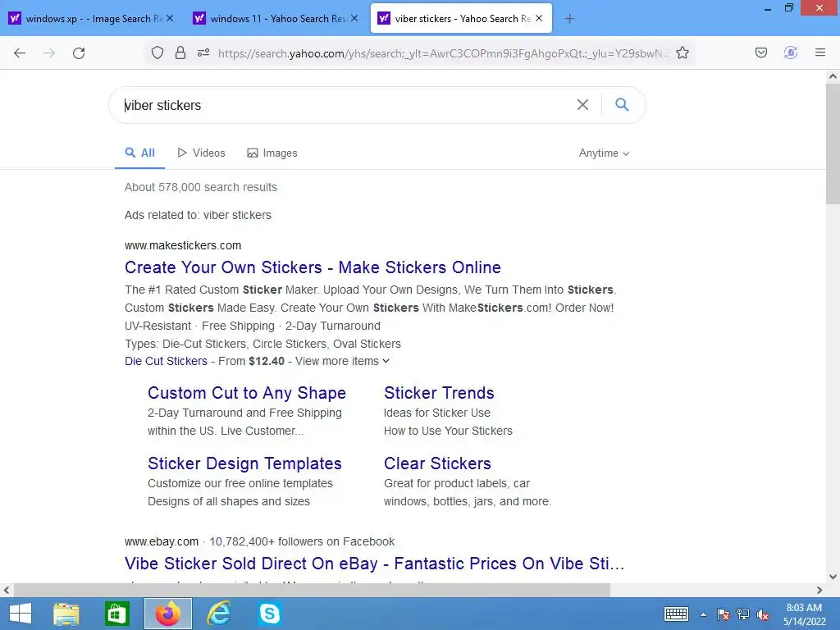Image resolution: width=840 pixels, height=630 pixels.
Task: Launch File Explorer from taskbar
Action: (x=66, y=614)
